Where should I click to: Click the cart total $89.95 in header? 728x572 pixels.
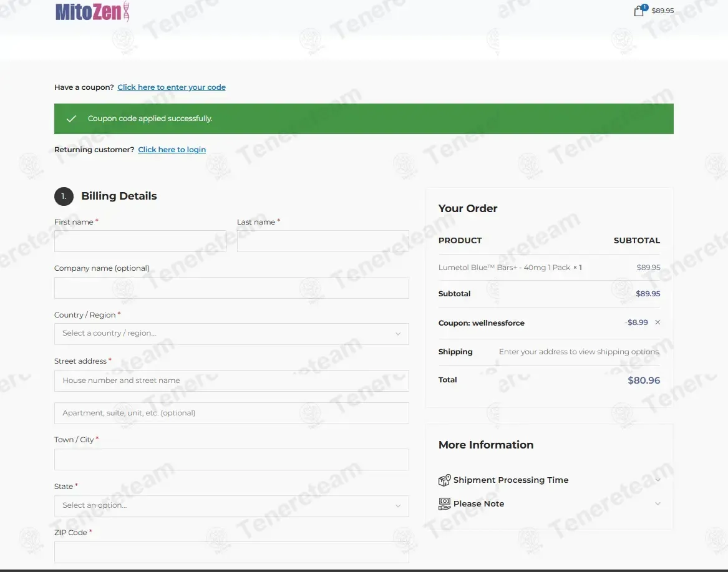point(662,11)
